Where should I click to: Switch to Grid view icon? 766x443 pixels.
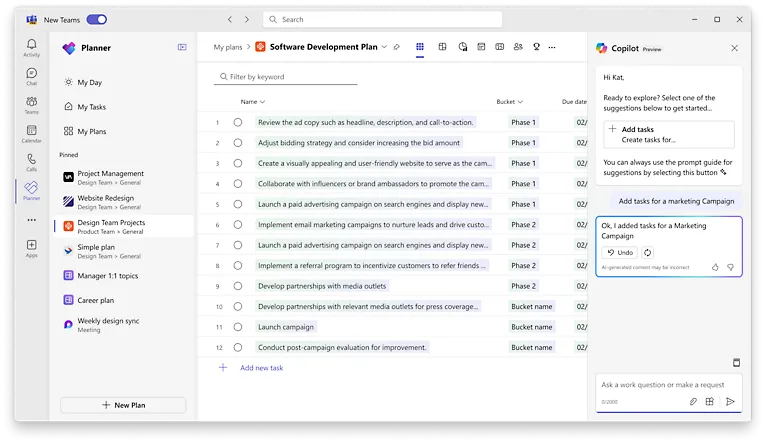click(420, 47)
